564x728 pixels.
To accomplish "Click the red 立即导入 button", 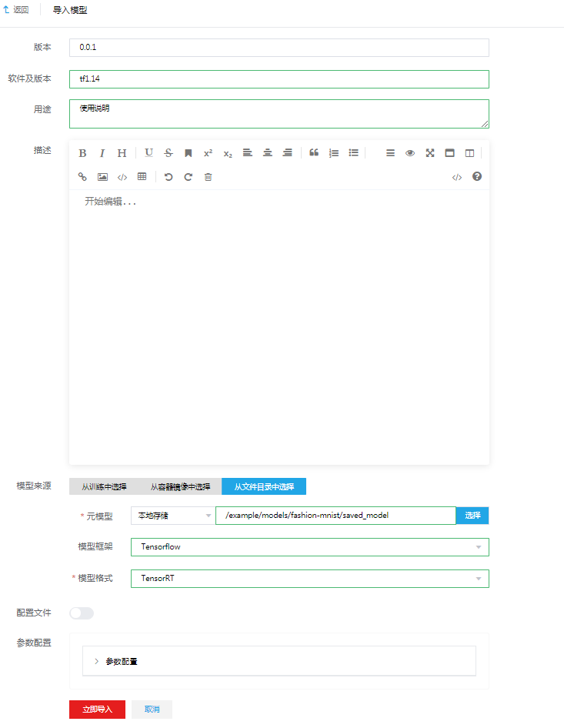I will point(98,710).
